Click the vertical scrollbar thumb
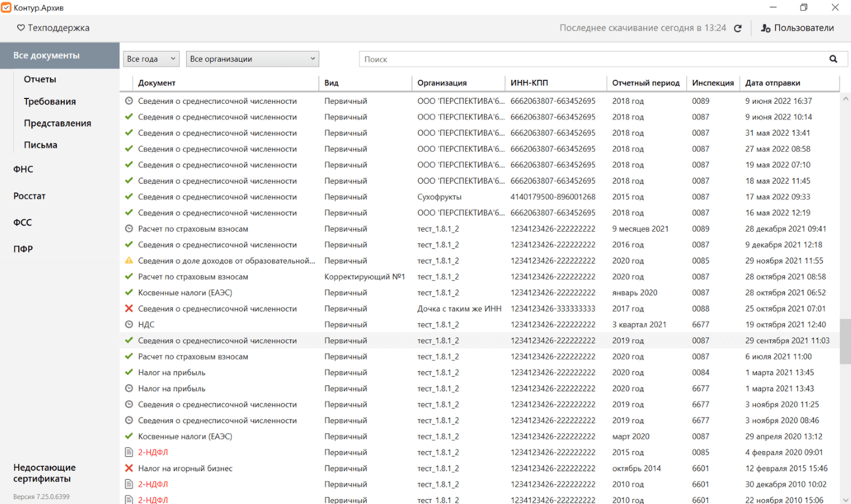 [845, 341]
